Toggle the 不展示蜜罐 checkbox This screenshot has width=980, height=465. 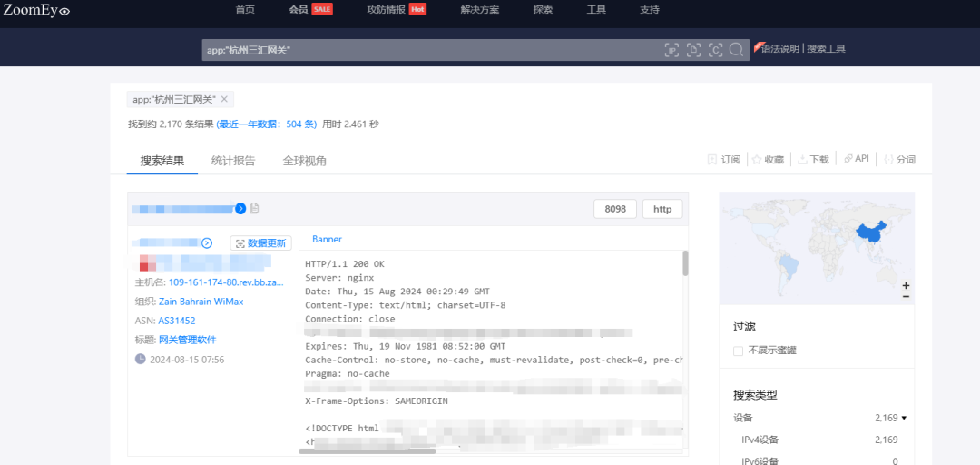738,351
